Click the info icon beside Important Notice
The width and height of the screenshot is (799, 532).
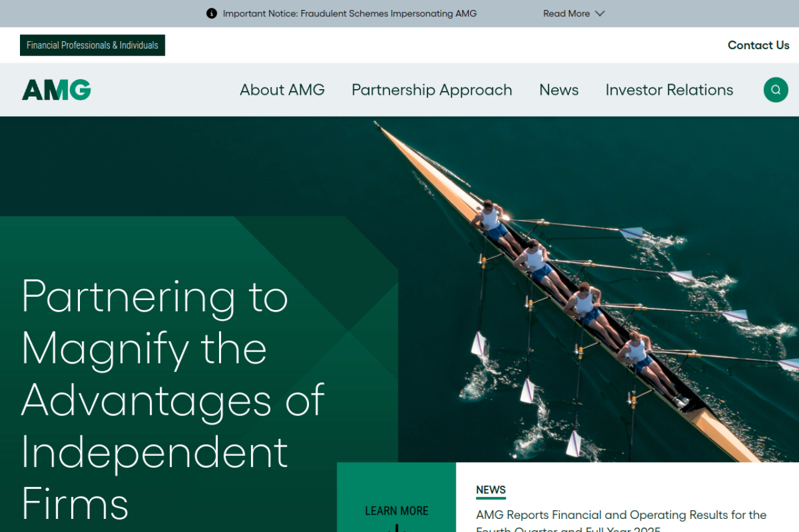[212, 13]
